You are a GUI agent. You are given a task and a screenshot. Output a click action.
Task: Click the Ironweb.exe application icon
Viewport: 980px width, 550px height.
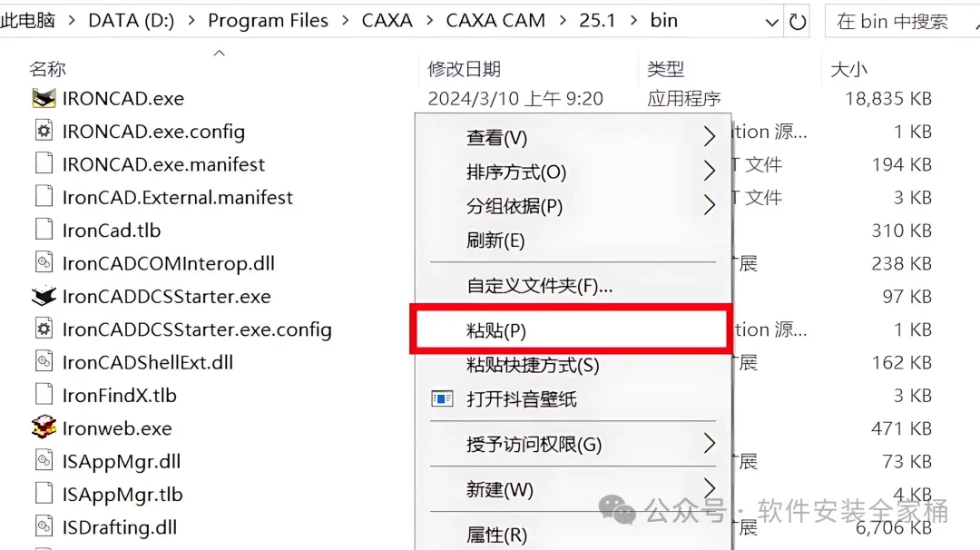(x=44, y=427)
